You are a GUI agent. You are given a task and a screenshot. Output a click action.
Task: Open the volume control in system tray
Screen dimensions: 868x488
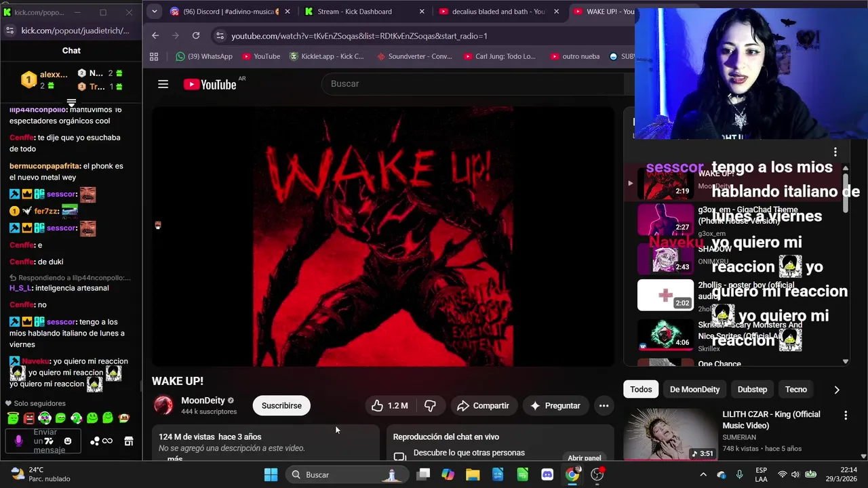[x=796, y=474]
